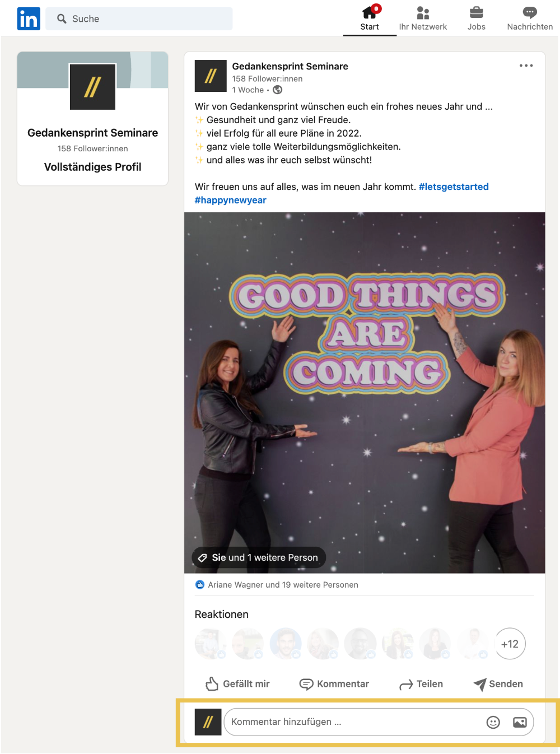Open Vollständiges Profil link

click(93, 167)
